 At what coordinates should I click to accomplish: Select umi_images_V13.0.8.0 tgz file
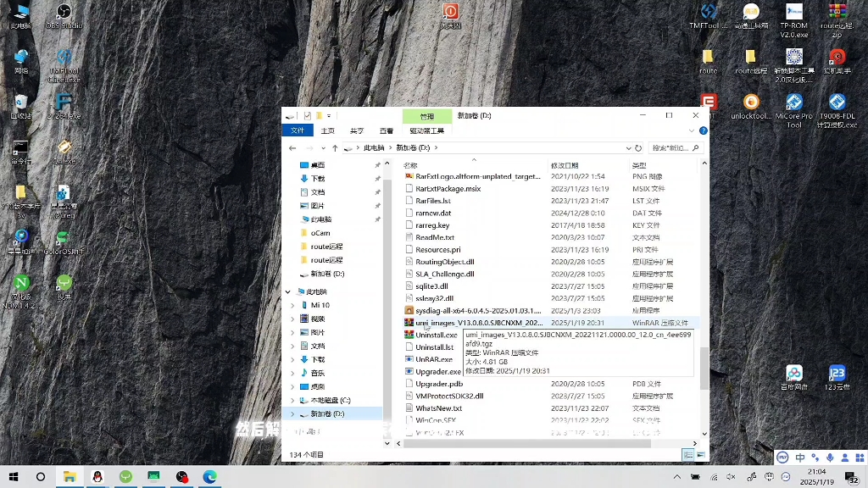point(479,323)
